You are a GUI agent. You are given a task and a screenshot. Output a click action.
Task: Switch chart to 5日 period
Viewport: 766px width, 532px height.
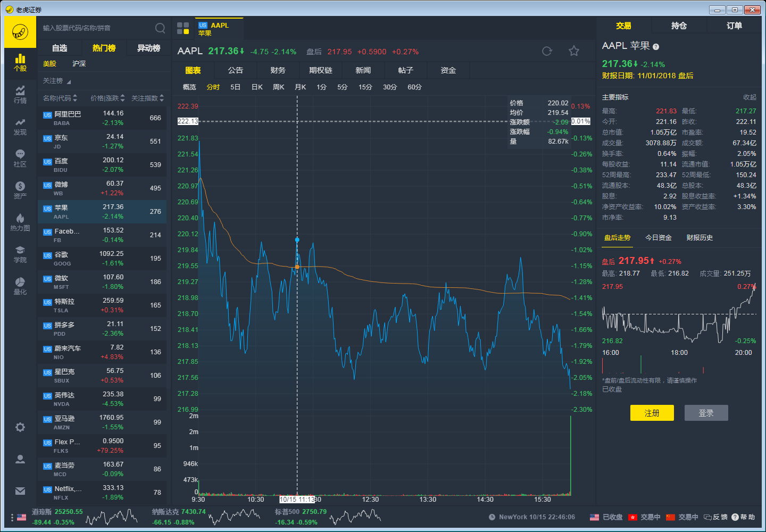[x=236, y=87]
